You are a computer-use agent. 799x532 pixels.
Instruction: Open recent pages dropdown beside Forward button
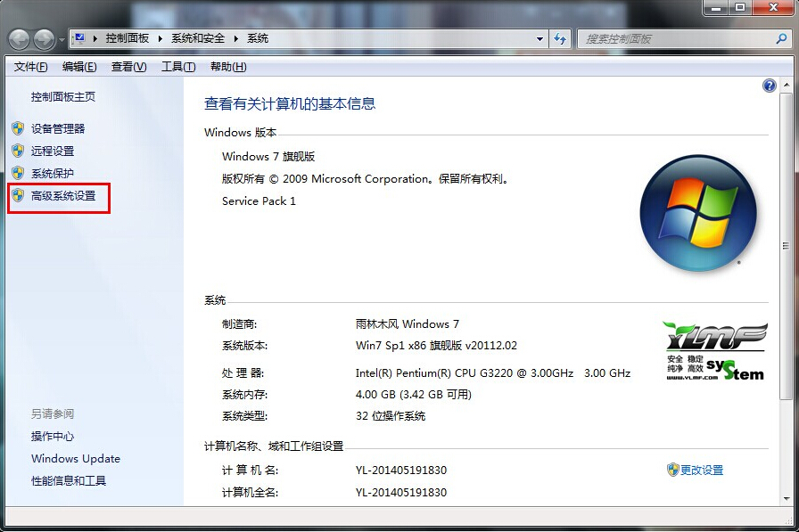[x=62, y=40]
